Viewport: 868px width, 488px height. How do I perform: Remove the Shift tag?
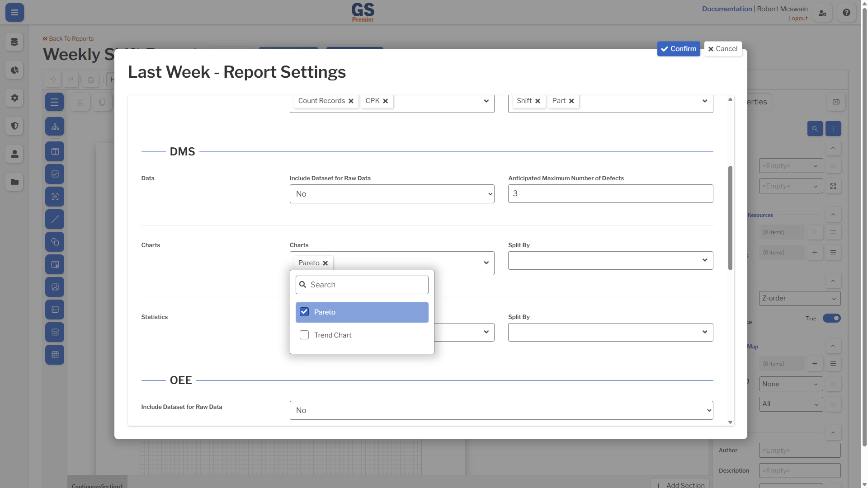click(538, 101)
